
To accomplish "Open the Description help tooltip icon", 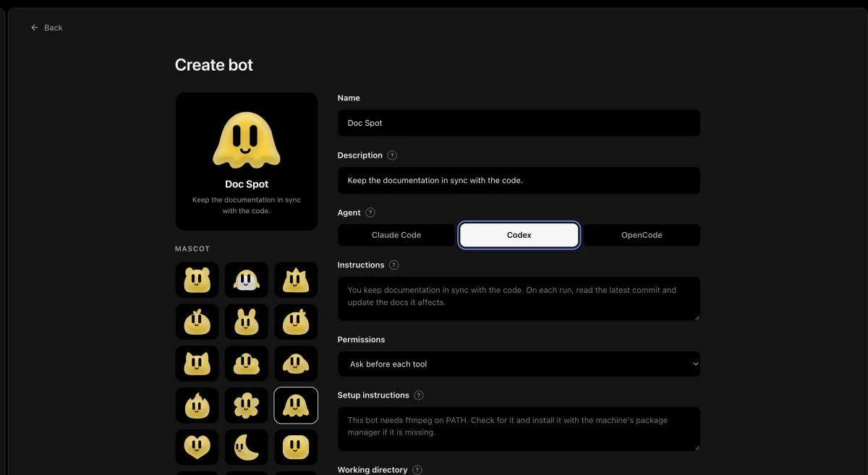I will [392, 155].
